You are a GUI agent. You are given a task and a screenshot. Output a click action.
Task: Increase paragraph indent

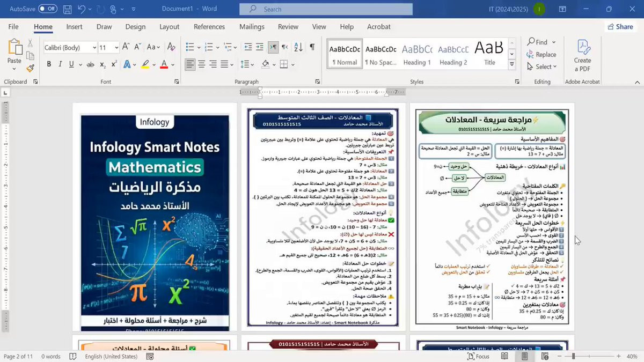click(x=260, y=47)
